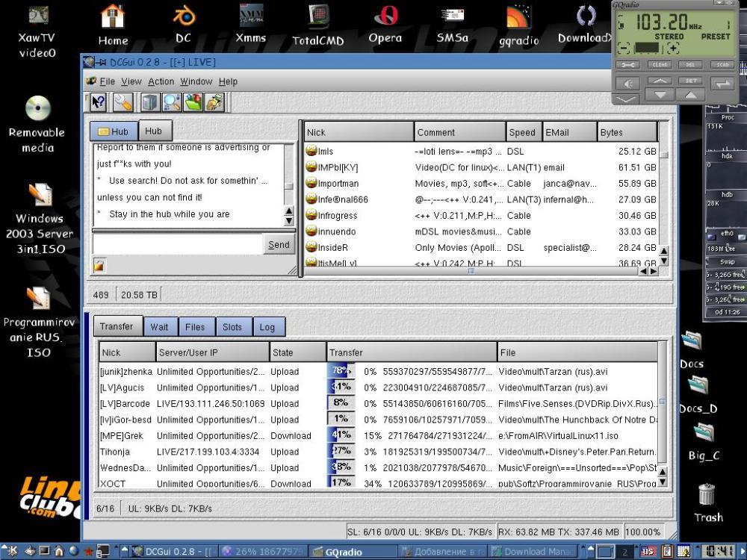Sort user list by Bytes column header
747x560 pixels.
click(x=627, y=132)
